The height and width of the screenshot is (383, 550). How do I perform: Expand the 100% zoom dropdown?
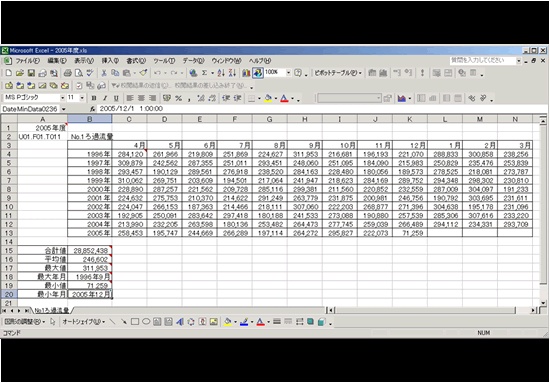tap(289, 73)
